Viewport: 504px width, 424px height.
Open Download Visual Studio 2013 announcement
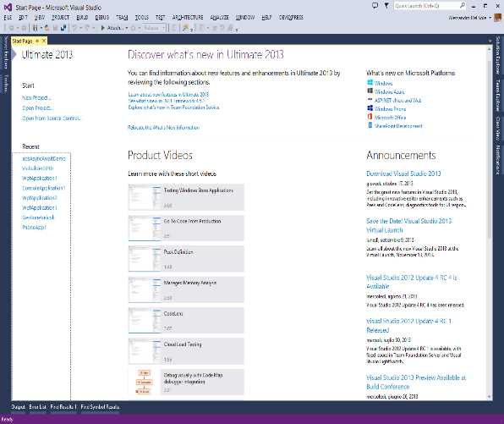coord(403,173)
